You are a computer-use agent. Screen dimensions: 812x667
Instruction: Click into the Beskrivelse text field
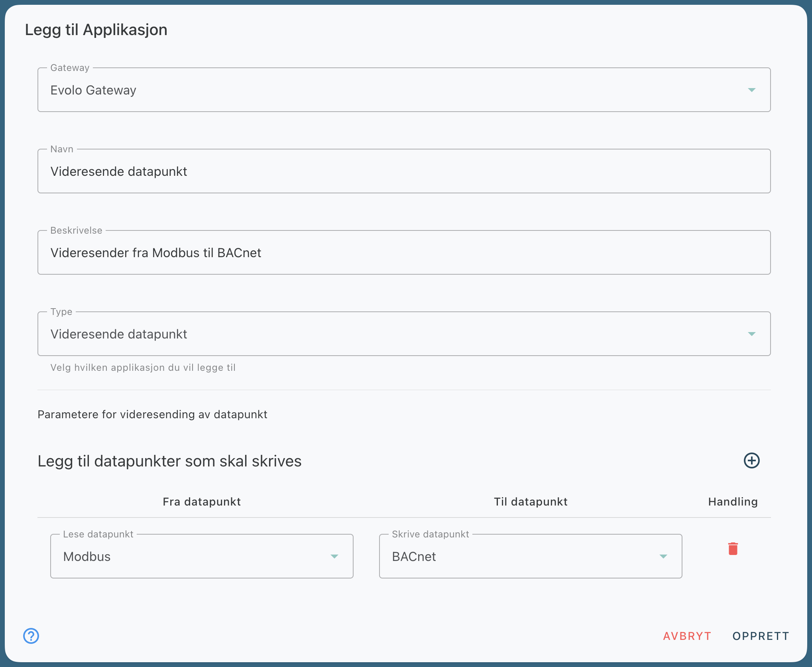[403, 253]
